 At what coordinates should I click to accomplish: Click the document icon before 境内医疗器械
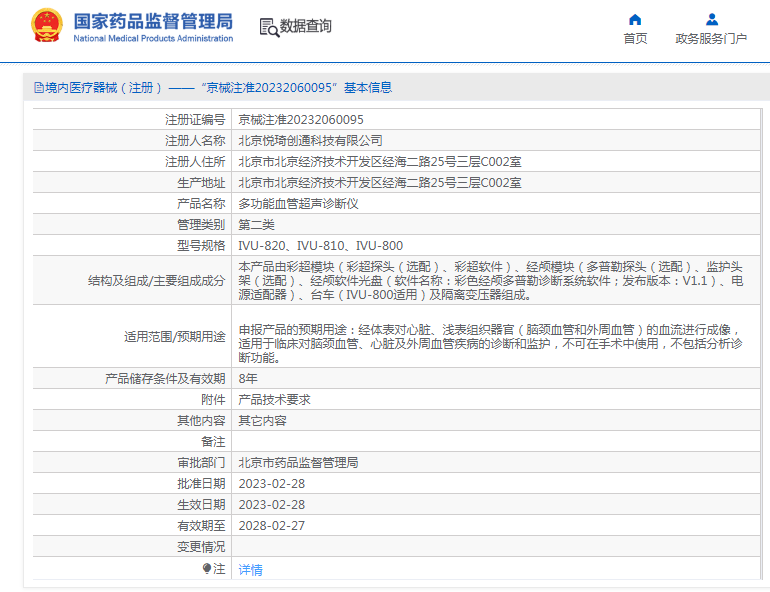pyautogui.click(x=39, y=88)
